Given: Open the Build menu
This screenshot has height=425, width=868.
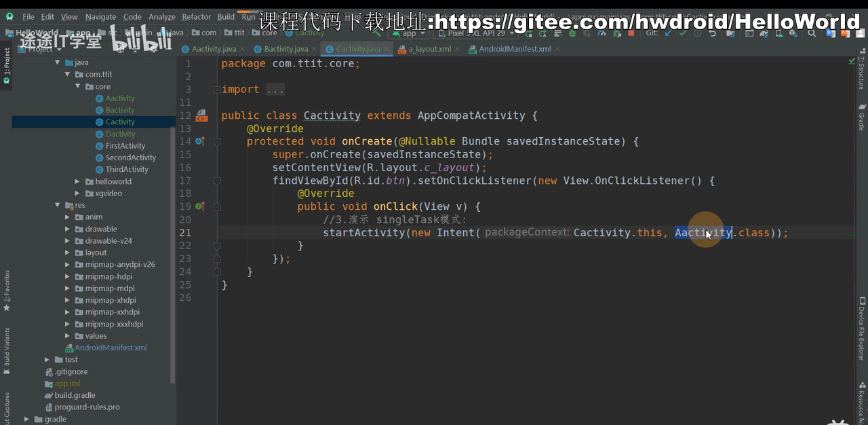Looking at the screenshot, I should pos(226,16).
